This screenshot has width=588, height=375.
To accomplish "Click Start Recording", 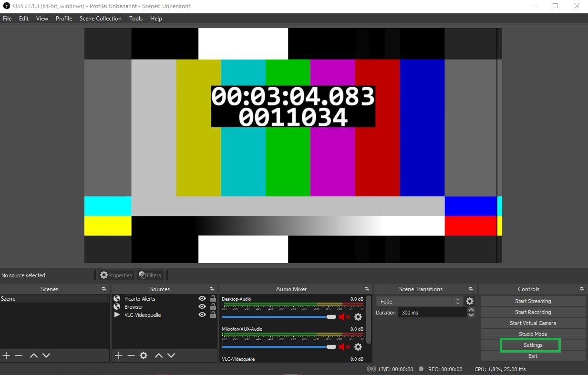I will [533, 312].
